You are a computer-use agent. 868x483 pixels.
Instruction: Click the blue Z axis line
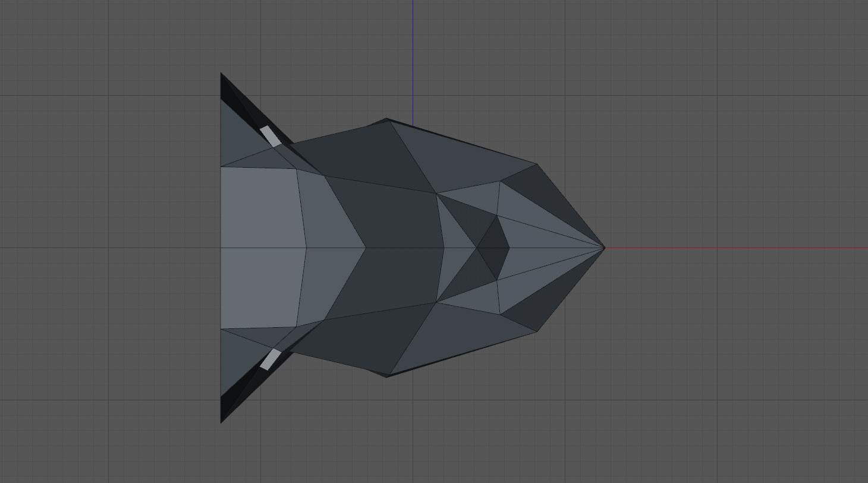413,62
